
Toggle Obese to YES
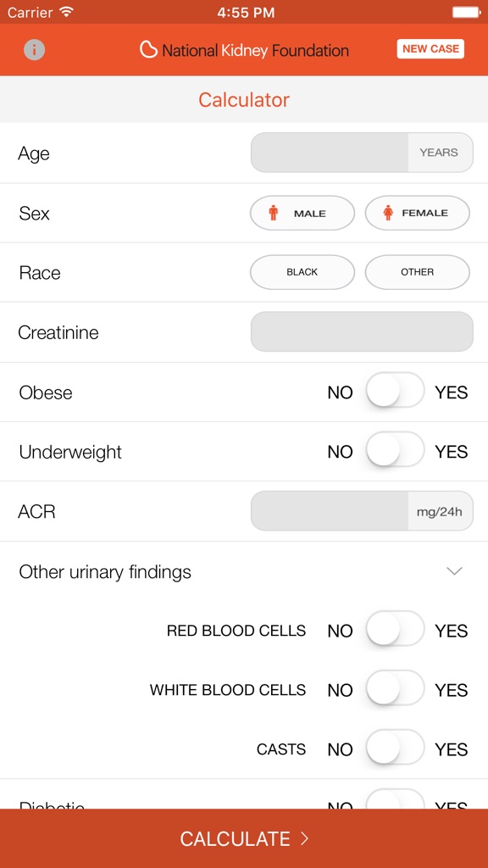click(395, 392)
